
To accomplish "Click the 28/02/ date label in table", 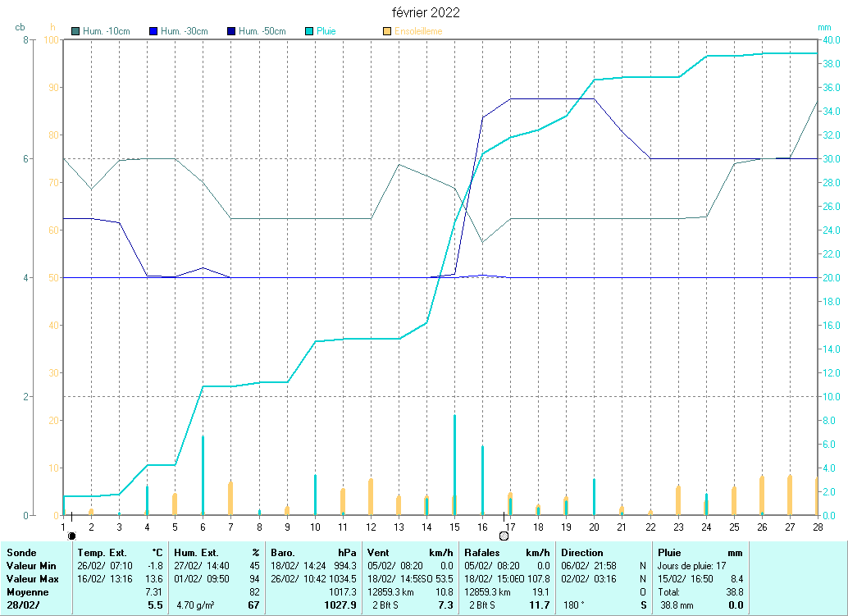I will click(x=23, y=605).
